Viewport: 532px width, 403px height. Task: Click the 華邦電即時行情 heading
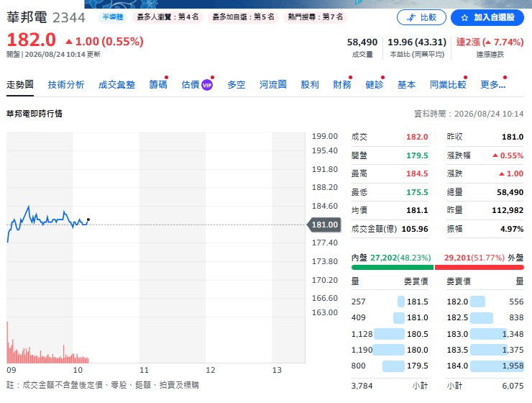pyautogui.click(x=35, y=114)
